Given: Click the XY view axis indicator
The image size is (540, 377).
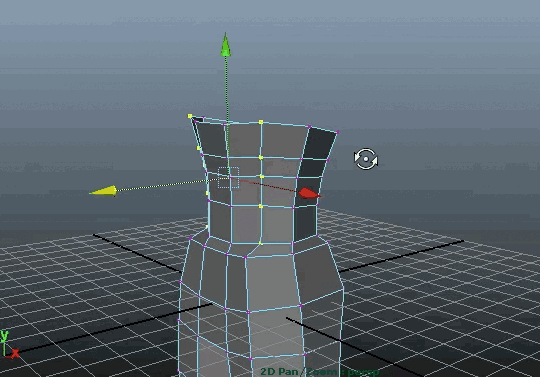Looking at the screenshot, I should click(x=8, y=345).
